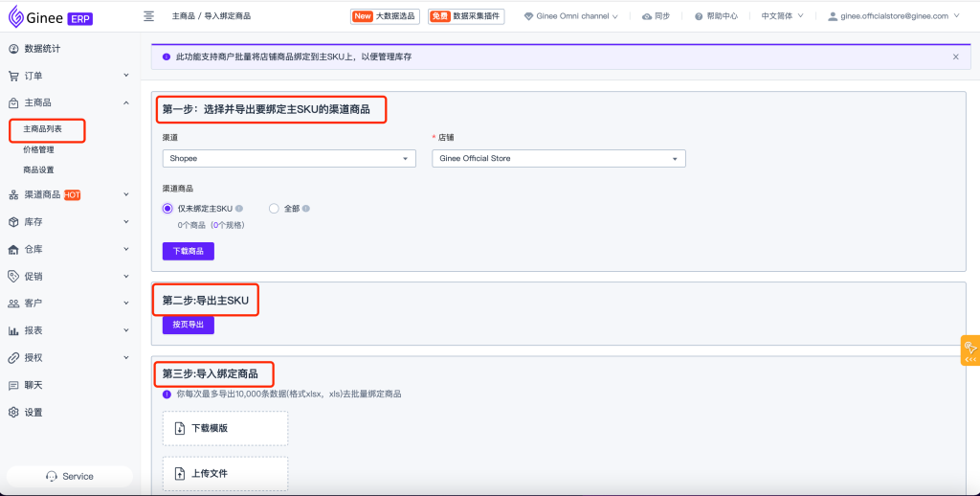Image resolution: width=980 pixels, height=496 pixels.
Task: Click the sidebar collapse hamburger icon
Action: [x=148, y=16]
